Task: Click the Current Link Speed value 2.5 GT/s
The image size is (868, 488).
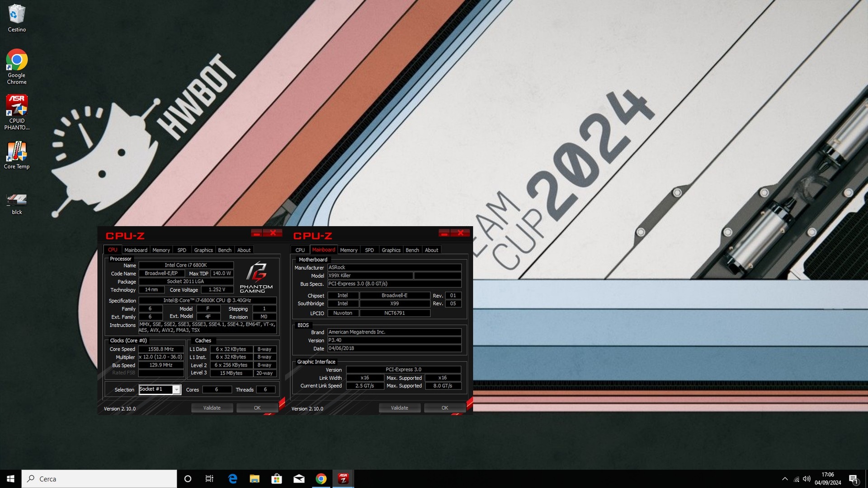Action: coord(364,386)
